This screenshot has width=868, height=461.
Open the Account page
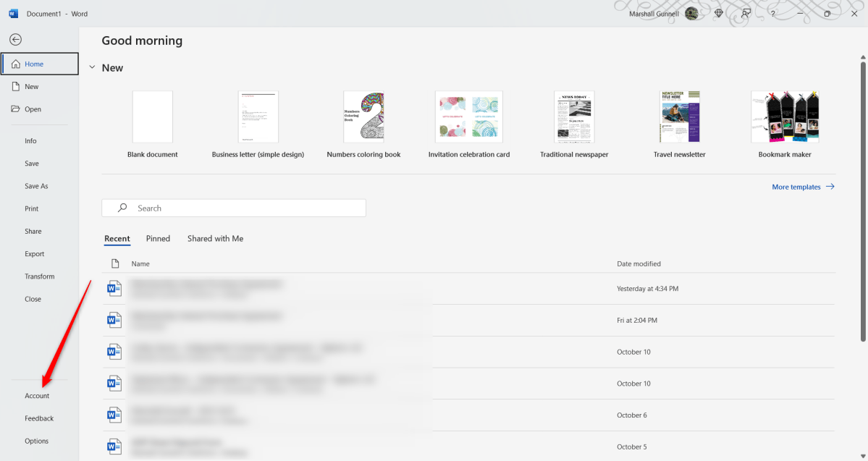point(37,396)
